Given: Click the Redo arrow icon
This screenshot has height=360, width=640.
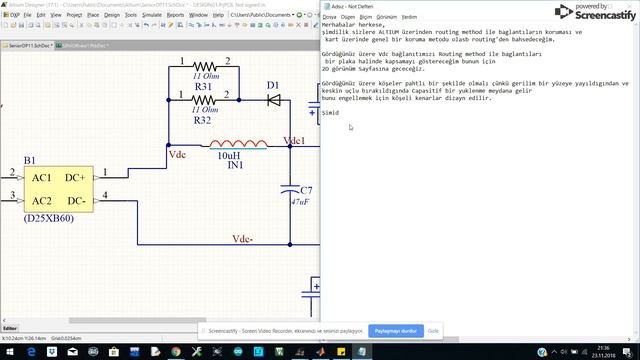Looking at the screenshot, I should pyautogui.click(x=154, y=25).
